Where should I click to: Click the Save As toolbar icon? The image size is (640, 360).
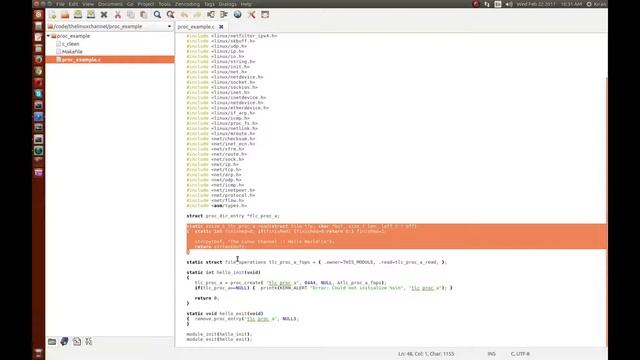point(91,15)
